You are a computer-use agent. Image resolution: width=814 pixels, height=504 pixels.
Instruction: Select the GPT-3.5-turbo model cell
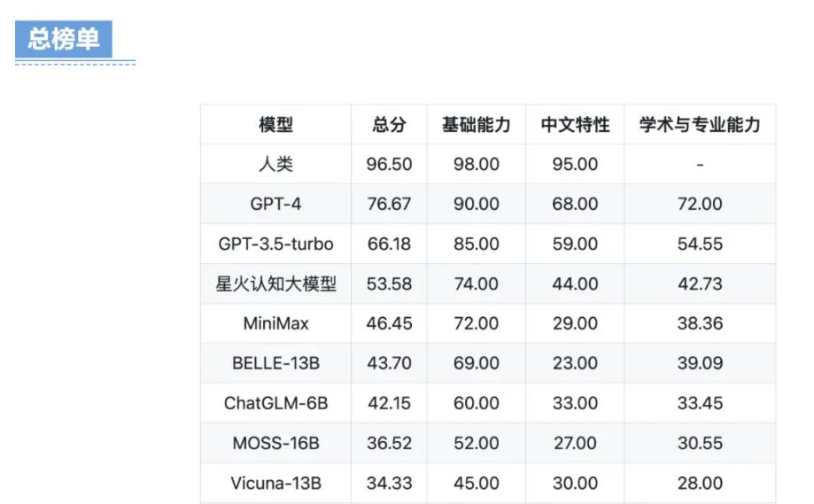275,244
